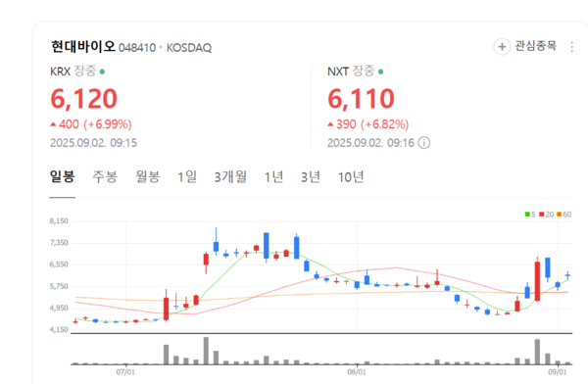Click the 07/01 date axis label

tap(125, 372)
